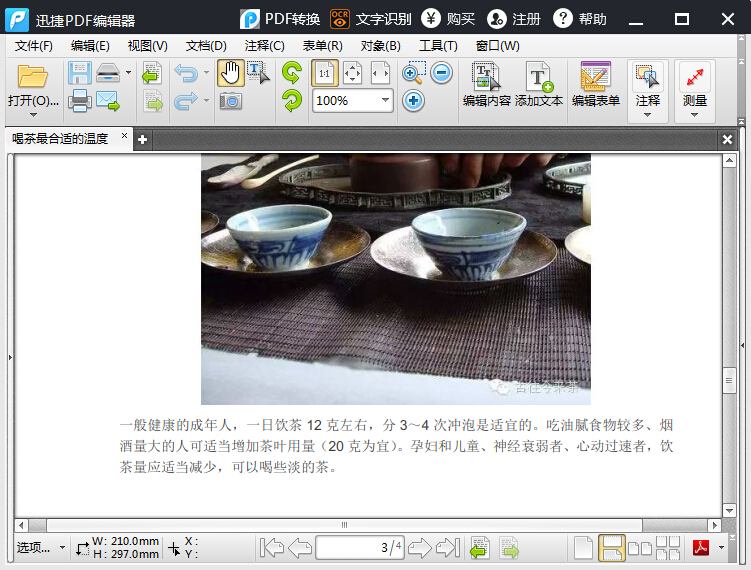Click the vertical scrollbar thumb

point(729,381)
